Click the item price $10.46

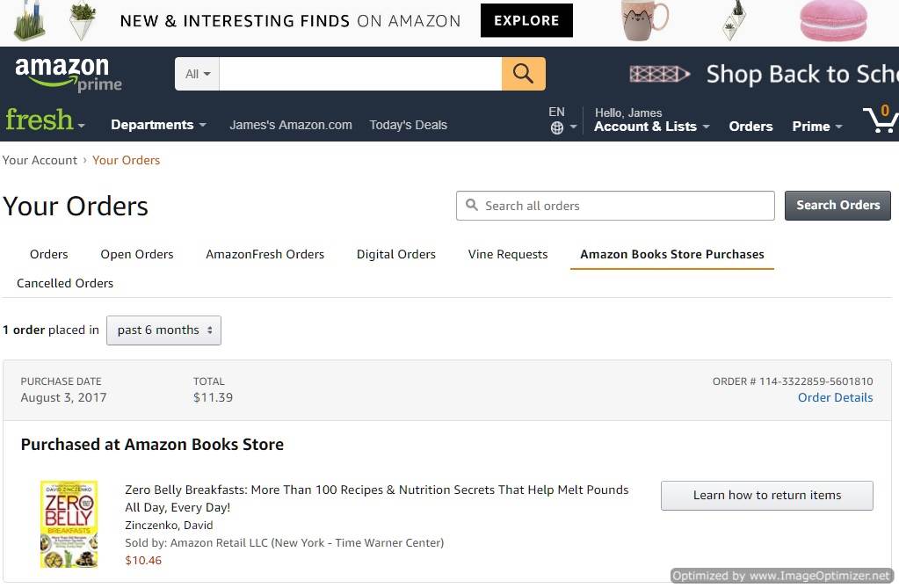(143, 561)
